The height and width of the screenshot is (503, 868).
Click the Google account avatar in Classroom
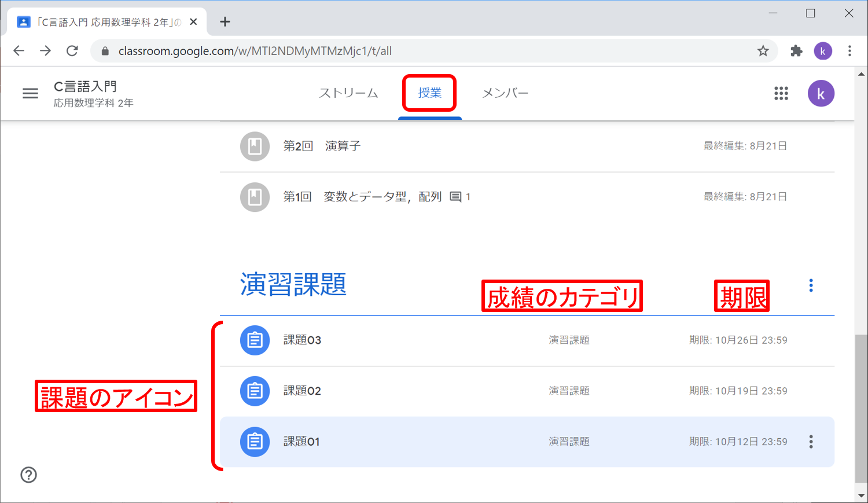click(x=821, y=94)
